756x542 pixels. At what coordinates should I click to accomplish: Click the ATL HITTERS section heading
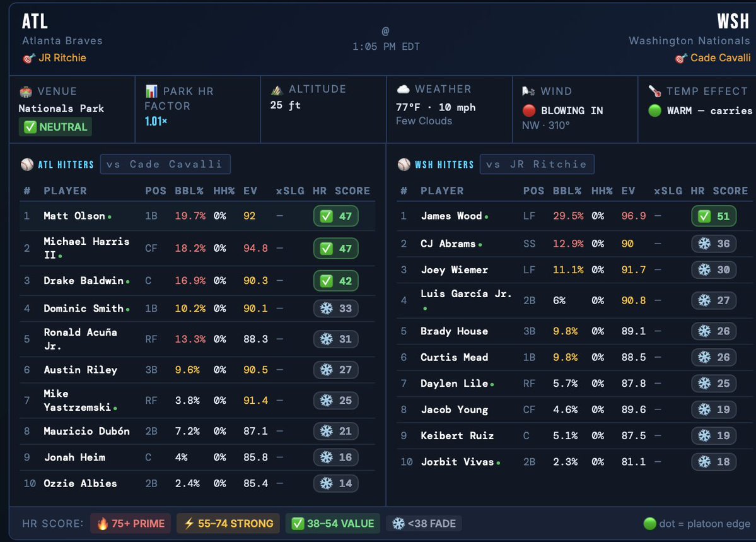pyautogui.click(x=66, y=165)
